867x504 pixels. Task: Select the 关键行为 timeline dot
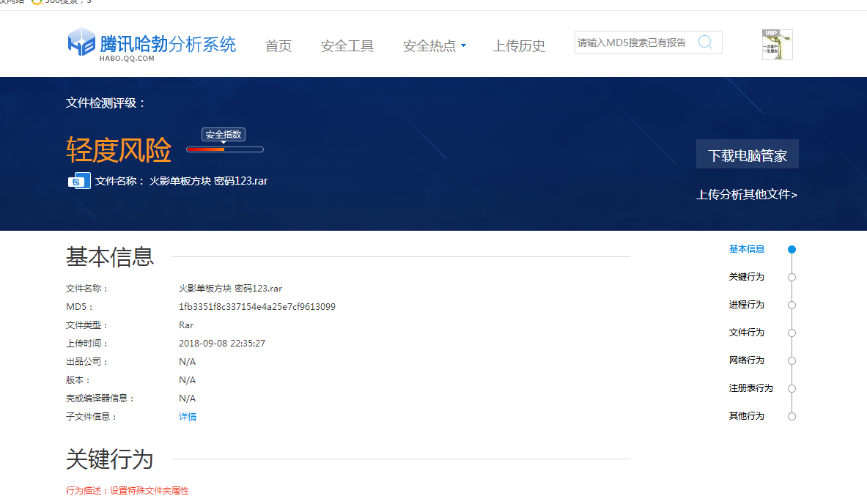(792, 277)
